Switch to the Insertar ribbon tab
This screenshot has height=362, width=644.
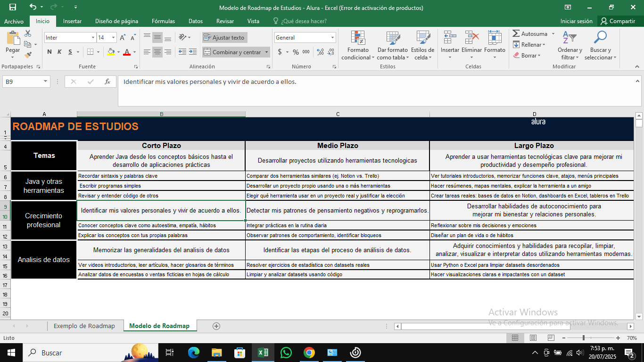point(72,21)
